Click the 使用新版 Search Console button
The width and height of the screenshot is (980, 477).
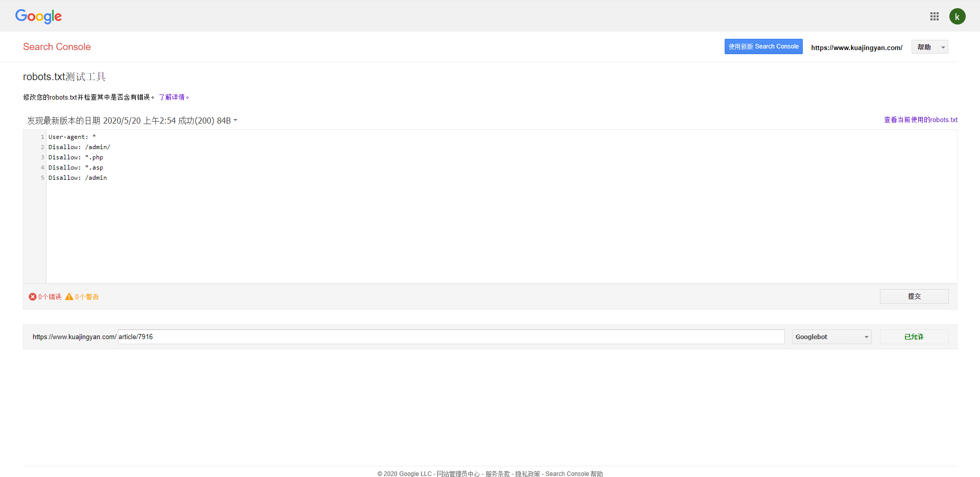tap(763, 46)
